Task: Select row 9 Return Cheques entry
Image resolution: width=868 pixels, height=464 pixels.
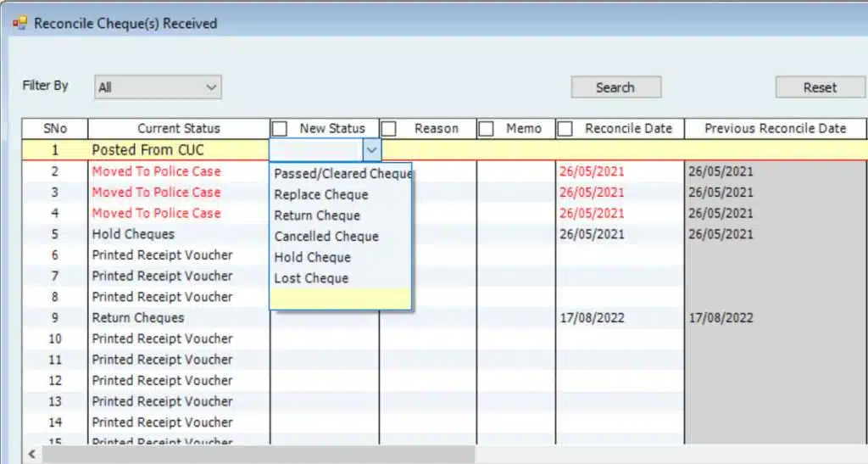Action: [138, 318]
